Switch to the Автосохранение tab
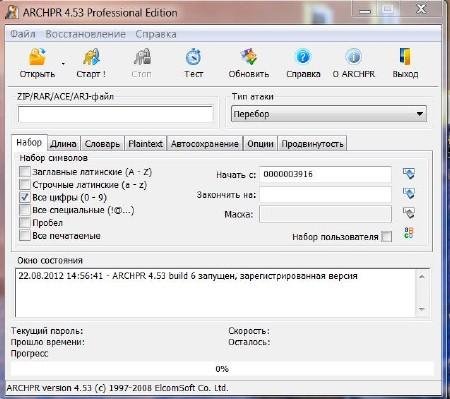 [205, 144]
